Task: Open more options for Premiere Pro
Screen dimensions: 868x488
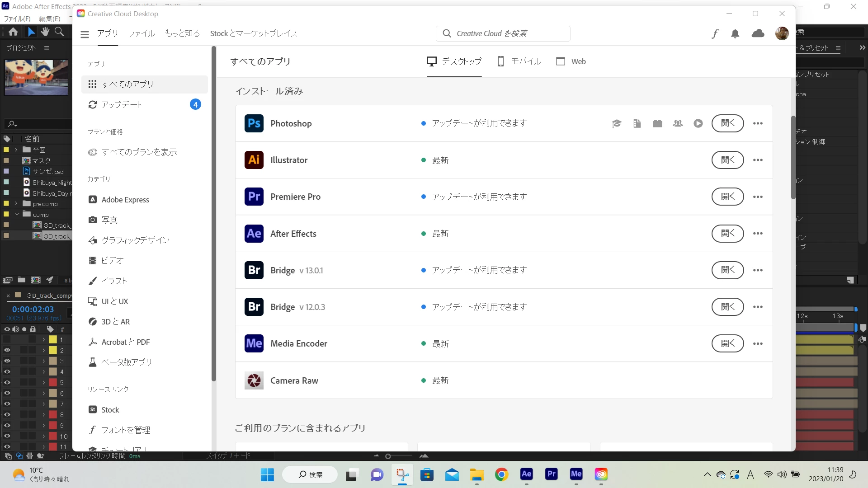Action: 758,197
